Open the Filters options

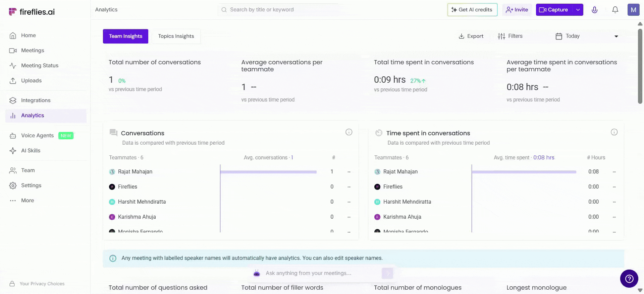[x=510, y=36]
